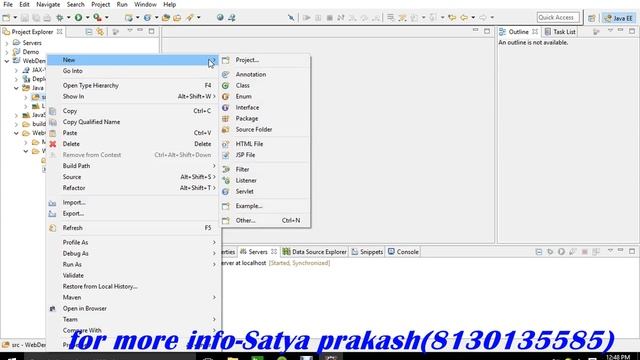Expand the Demo project tree node

click(x=7, y=52)
